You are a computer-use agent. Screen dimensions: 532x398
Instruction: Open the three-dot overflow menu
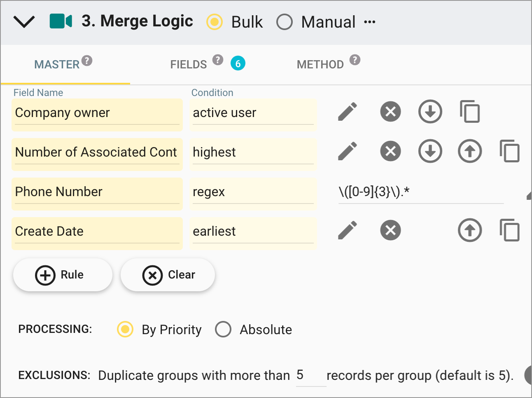tap(369, 22)
